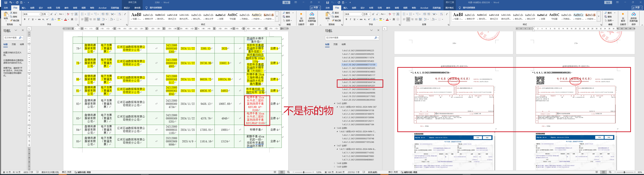Clear all formatting in 文档1 ribbon
Screen dimensions: 644x175
pyautogui.click(x=68, y=14)
